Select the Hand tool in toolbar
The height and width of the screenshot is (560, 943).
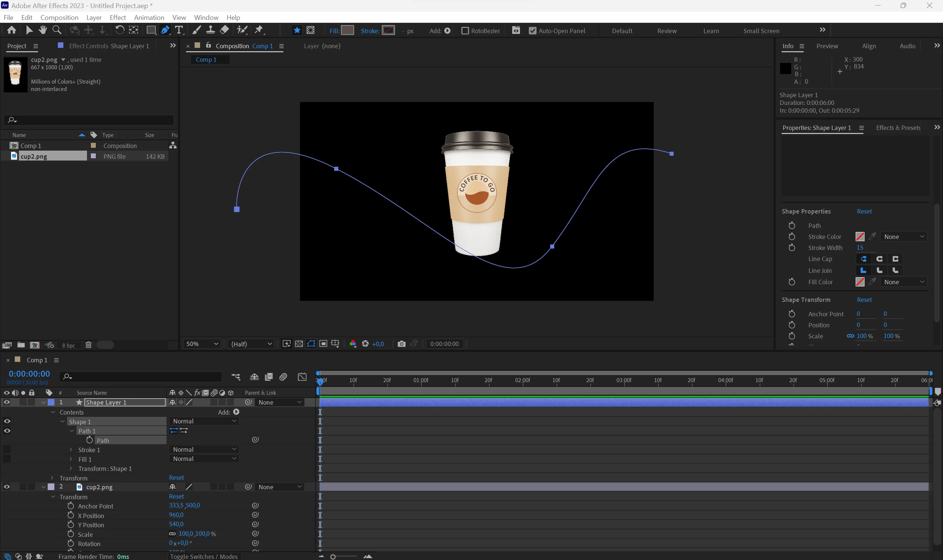(x=43, y=30)
